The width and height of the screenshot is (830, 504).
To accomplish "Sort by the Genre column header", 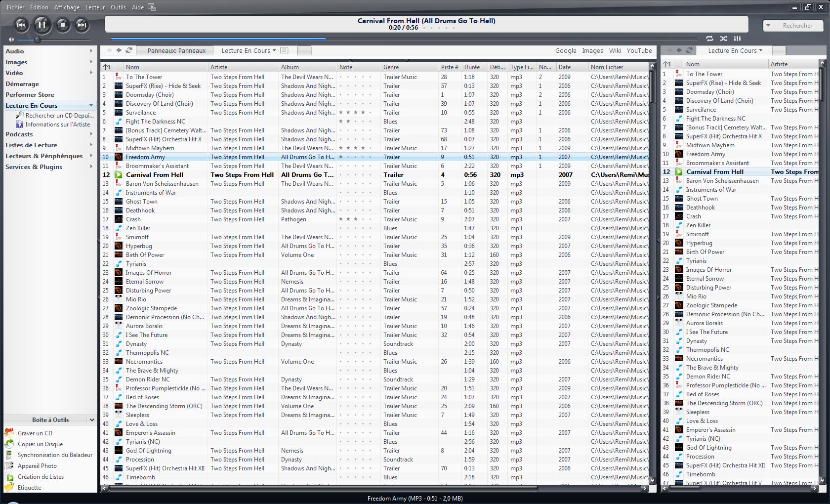I will pyautogui.click(x=410, y=67).
